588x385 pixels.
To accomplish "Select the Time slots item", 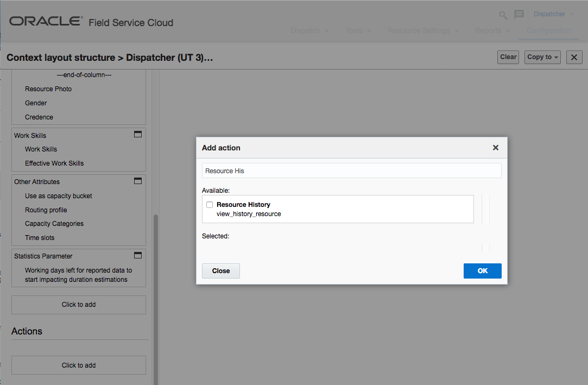I will (40, 238).
